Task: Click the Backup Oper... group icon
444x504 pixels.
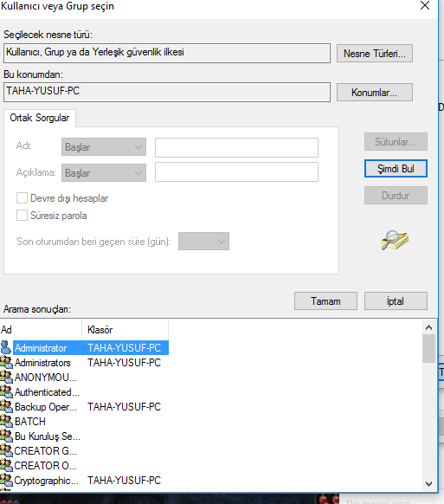Action: pos(6,407)
